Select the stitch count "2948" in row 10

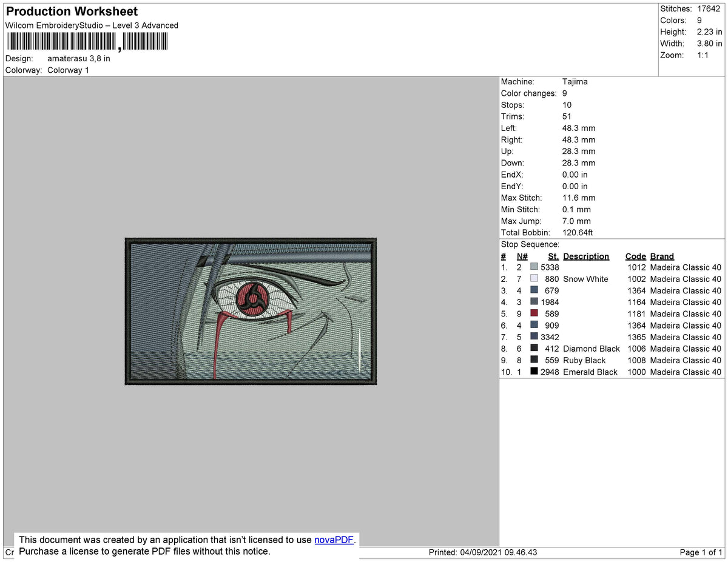(550, 372)
